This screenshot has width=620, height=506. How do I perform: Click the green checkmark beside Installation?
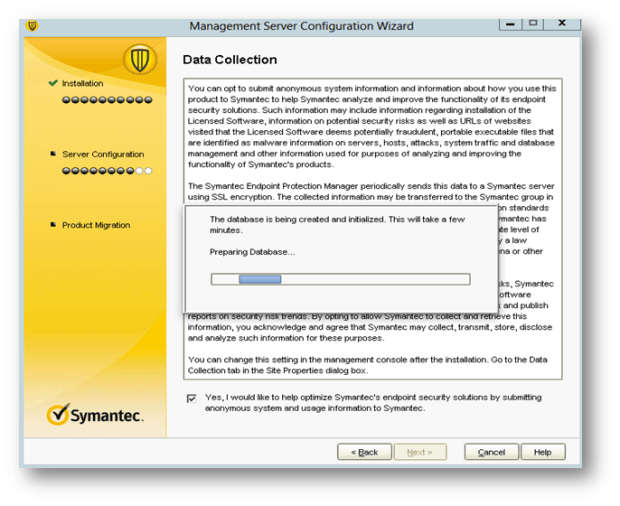[53, 83]
